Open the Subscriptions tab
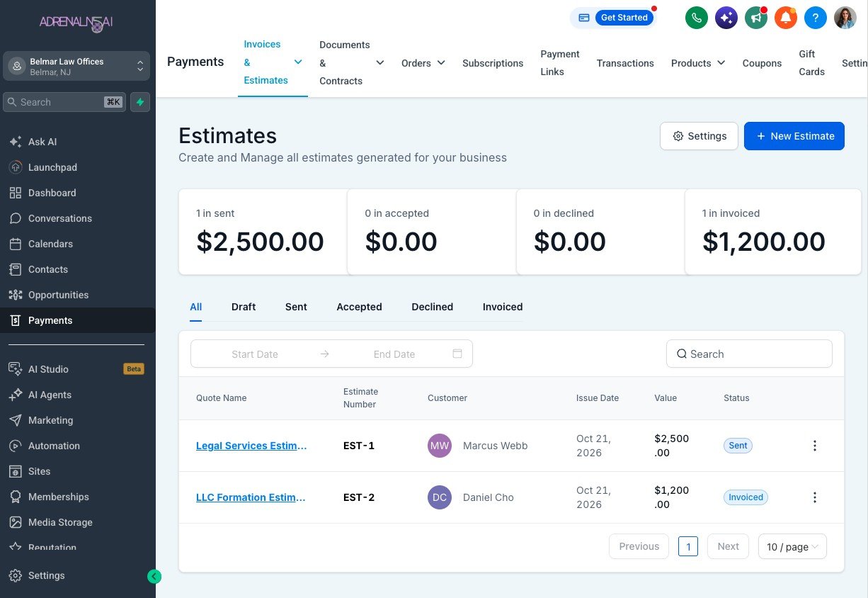868x598 pixels. point(493,63)
